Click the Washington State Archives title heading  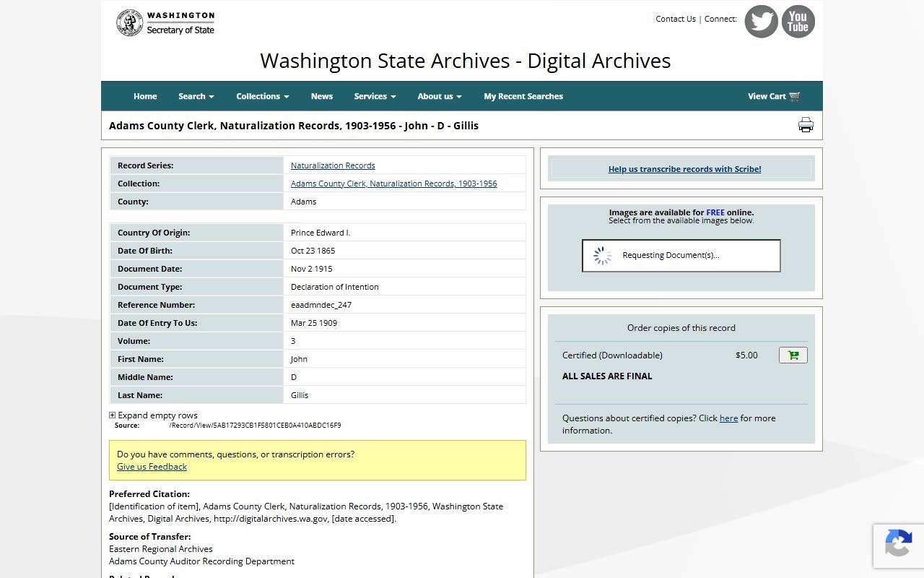click(x=466, y=61)
